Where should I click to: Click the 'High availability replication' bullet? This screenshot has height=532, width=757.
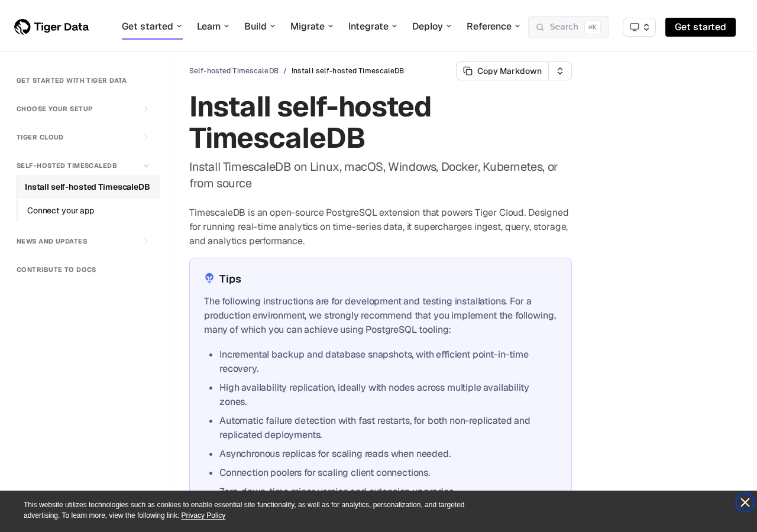(374, 395)
